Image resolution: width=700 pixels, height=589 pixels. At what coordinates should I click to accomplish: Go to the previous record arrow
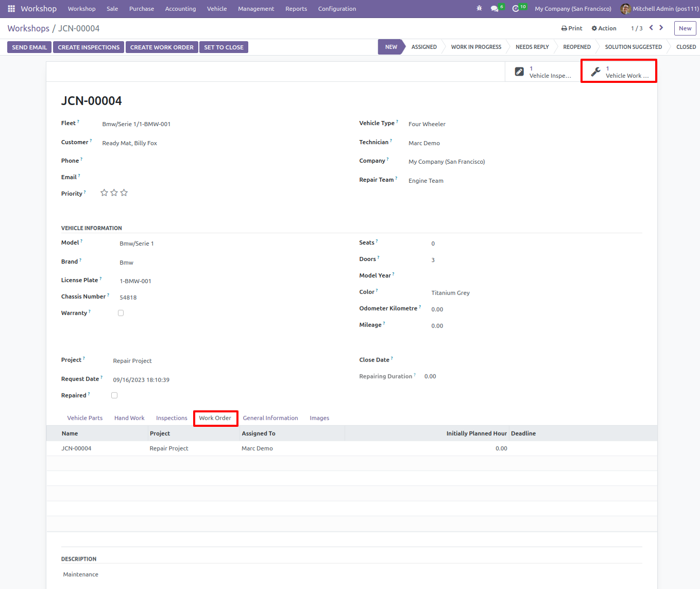(x=651, y=28)
